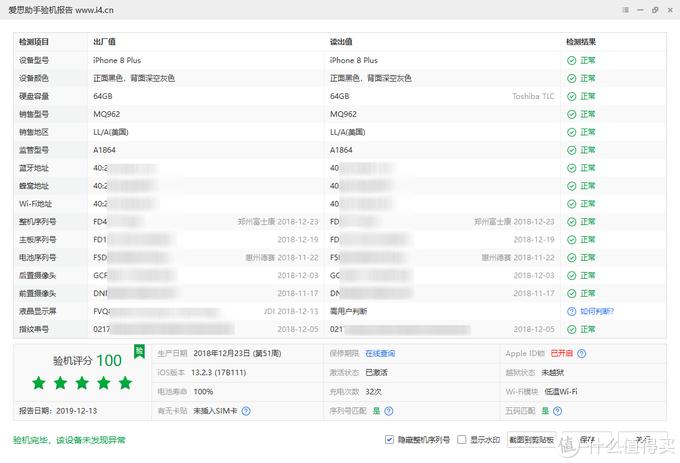Click the 出厂值 column header

pyautogui.click(x=104, y=42)
